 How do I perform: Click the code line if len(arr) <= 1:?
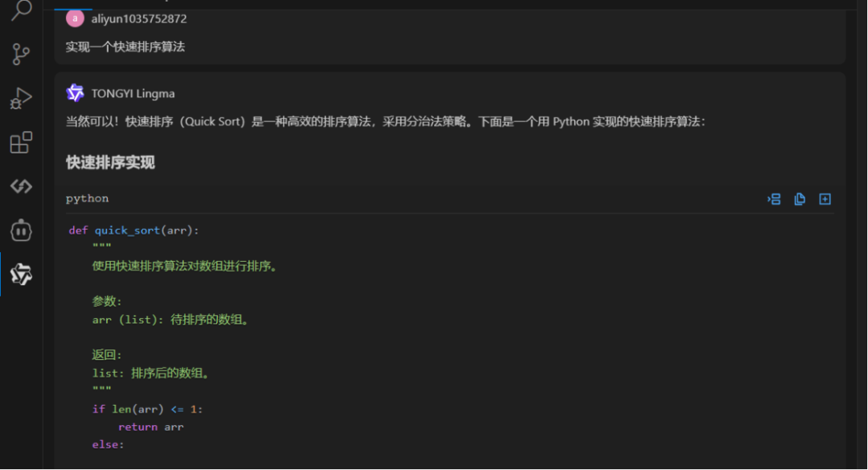point(147,409)
